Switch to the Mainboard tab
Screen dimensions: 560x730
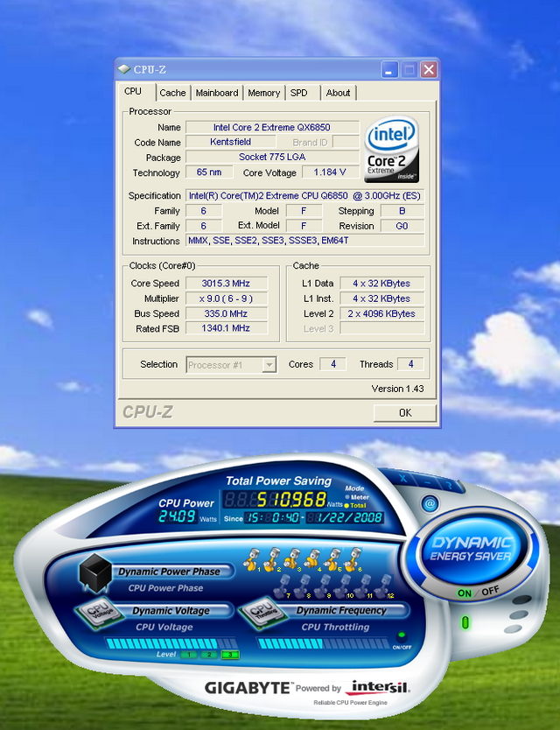(217, 93)
